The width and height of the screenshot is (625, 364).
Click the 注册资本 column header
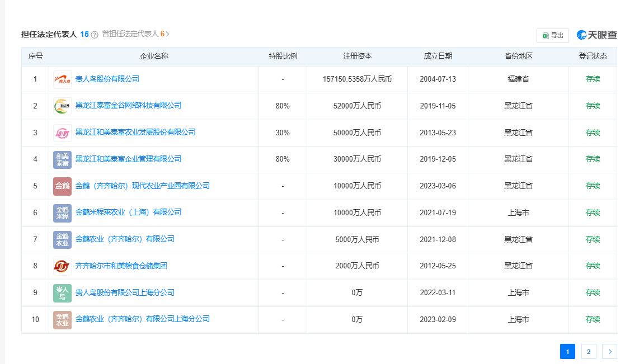357,56
